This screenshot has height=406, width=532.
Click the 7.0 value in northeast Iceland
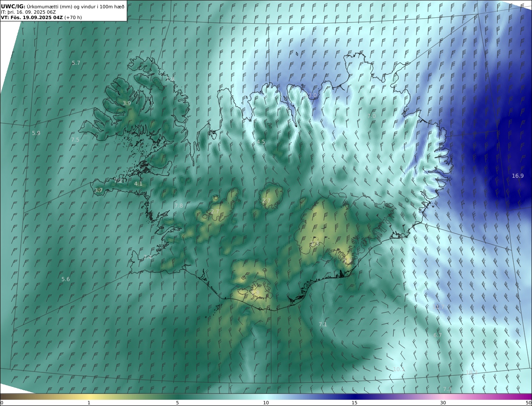point(372,116)
